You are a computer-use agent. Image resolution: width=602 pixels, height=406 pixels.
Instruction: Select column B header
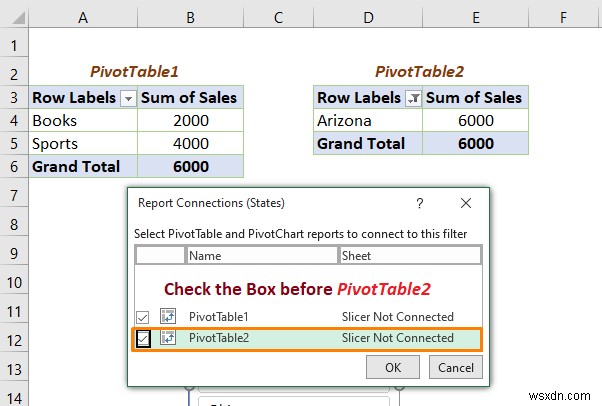click(x=190, y=17)
